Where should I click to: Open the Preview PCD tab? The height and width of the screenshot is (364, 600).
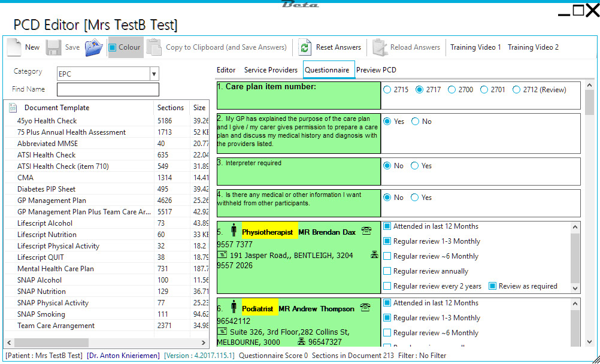[376, 70]
